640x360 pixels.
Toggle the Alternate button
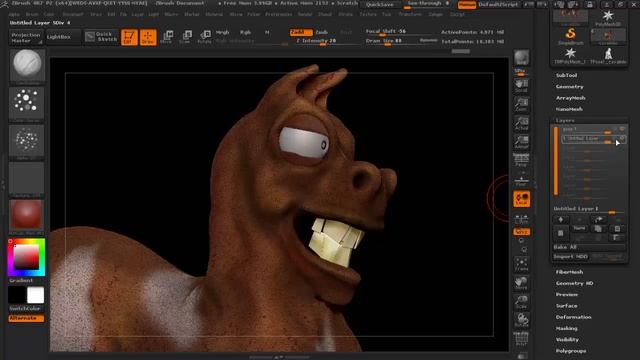(x=26, y=318)
